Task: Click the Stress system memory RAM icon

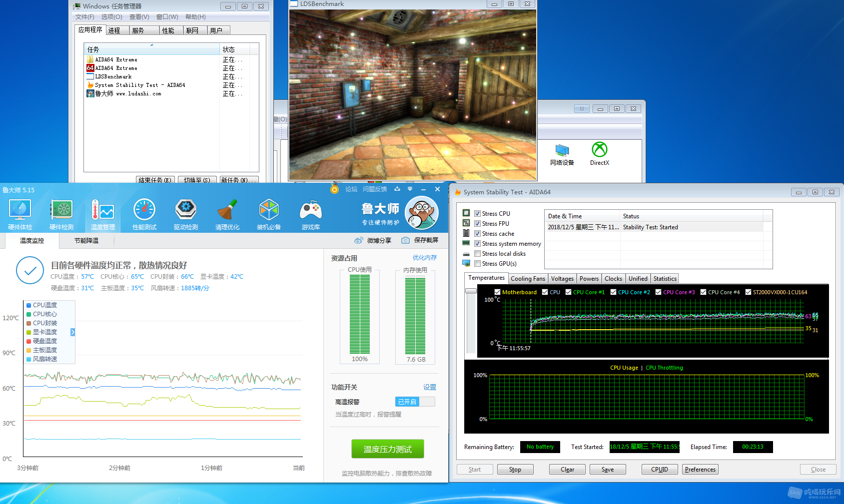Action: [x=466, y=243]
